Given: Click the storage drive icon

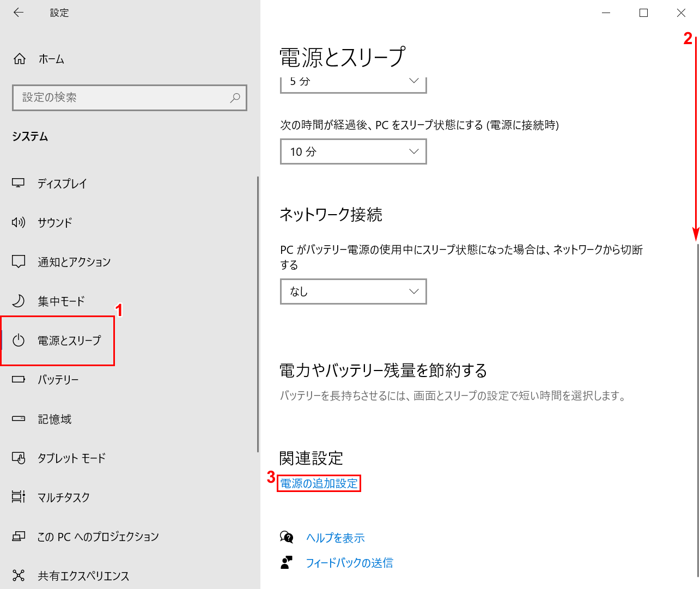Looking at the screenshot, I should click(19, 418).
